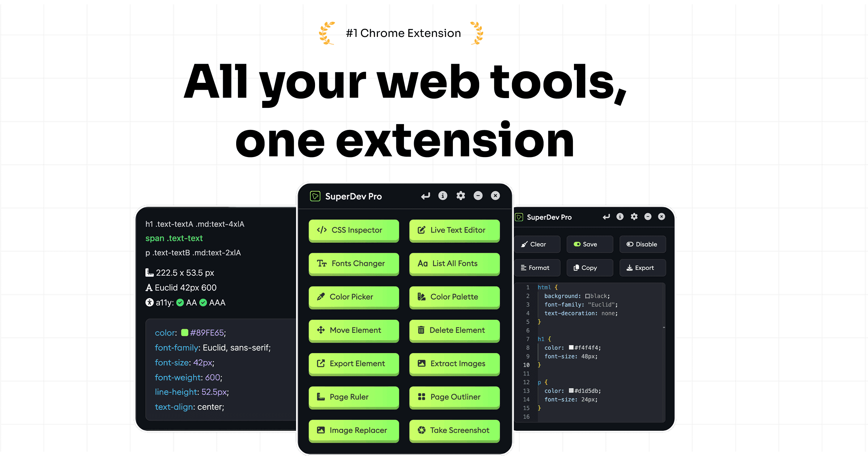Launch the Color Picker tool
Image resolution: width=868 pixels, height=456 pixels.
click(x=354, y=297)
